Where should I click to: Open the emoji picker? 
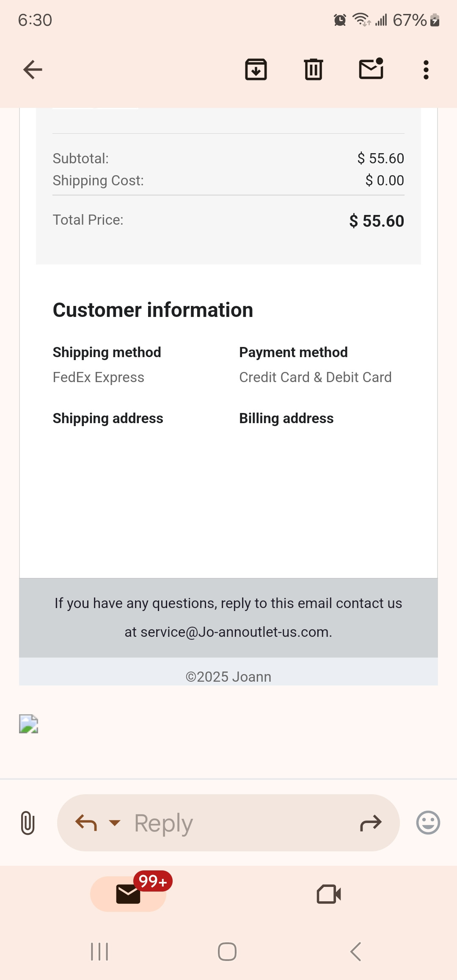[428, 823]
